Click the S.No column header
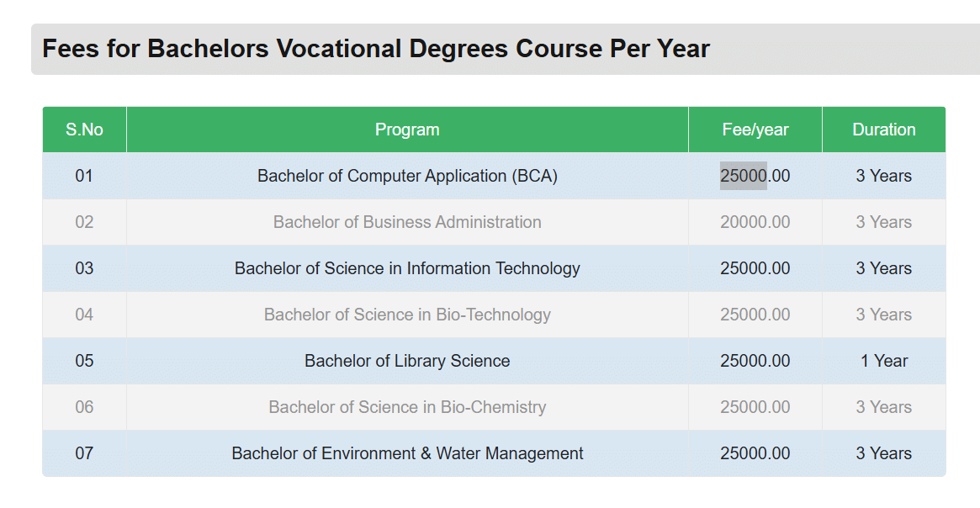 (84, 130)
